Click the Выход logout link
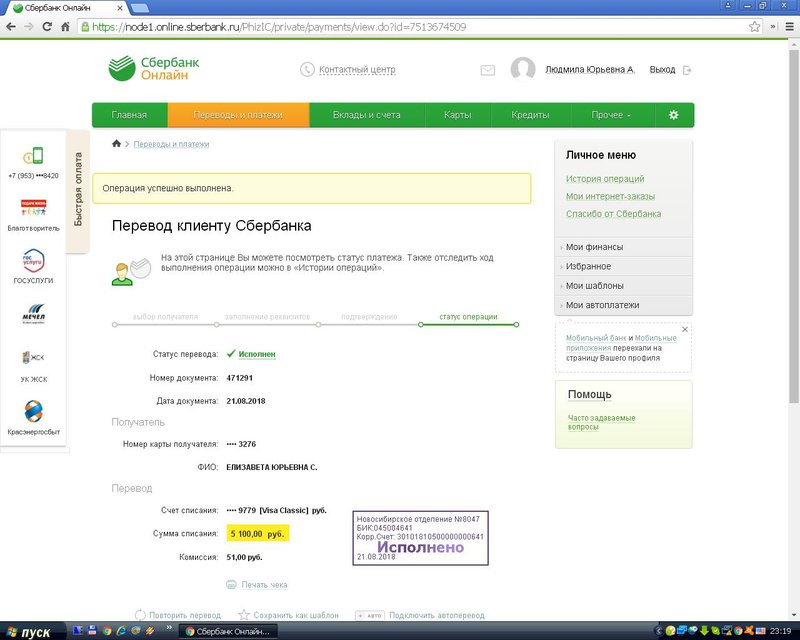800x640 pixels. pyautogui.click(x=662, y=69)
